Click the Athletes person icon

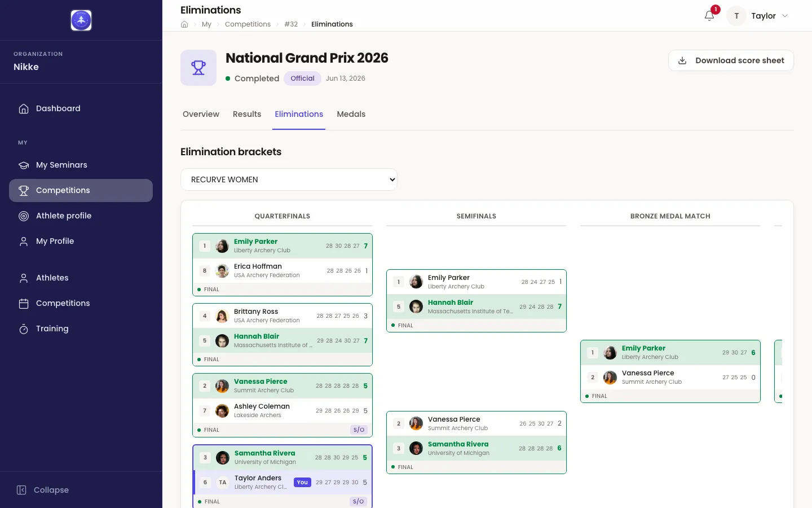click(24, 278)
